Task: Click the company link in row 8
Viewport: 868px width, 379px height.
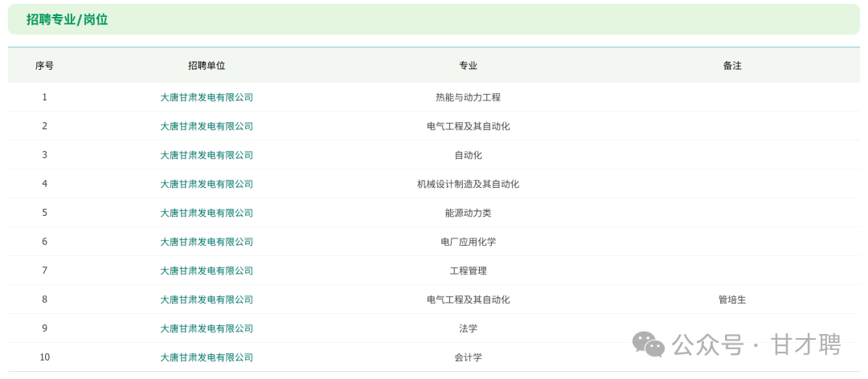Action: (x=207, y=300)
